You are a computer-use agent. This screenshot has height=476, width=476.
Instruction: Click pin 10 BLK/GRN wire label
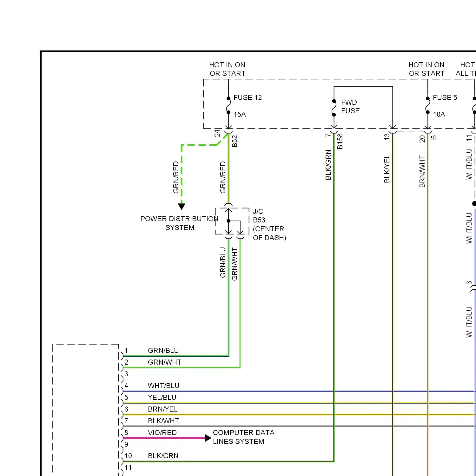(x=163, y=456)
